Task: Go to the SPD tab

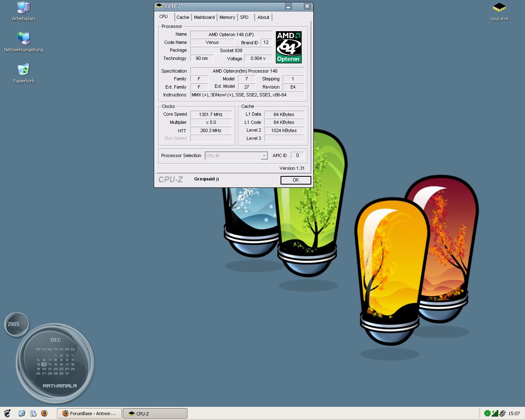Action: 244,17
